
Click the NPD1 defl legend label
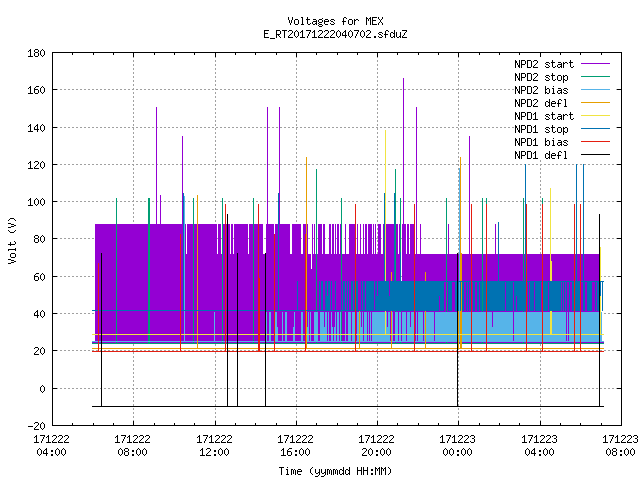(x=541, y=155)
